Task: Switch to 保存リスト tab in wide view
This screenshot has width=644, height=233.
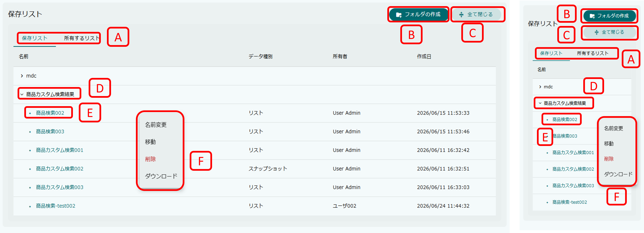Action: click(35, 38)
